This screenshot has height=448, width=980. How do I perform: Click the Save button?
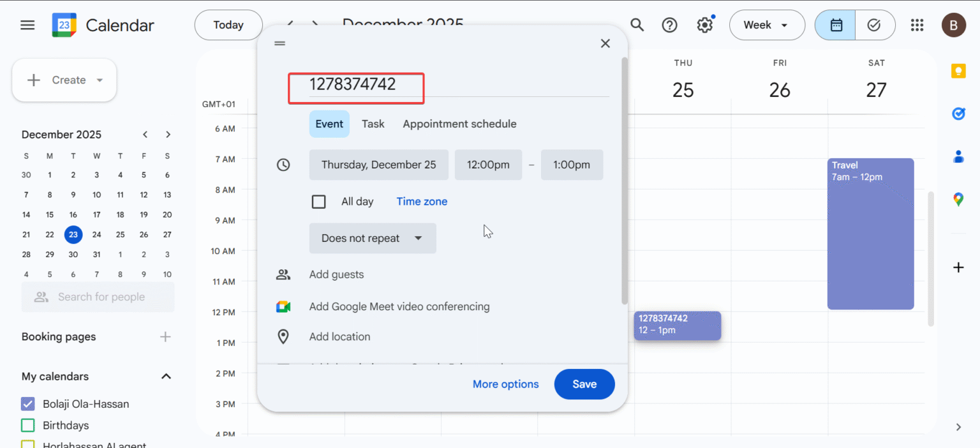pyautogui.click(x=584, y=384)
